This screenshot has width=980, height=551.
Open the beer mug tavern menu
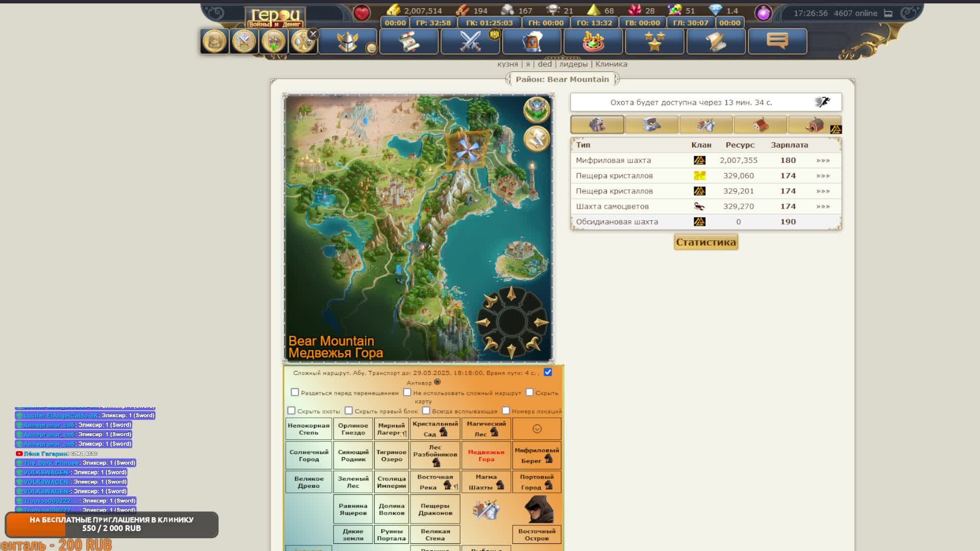pyautogui.click(x=531, y=41)
